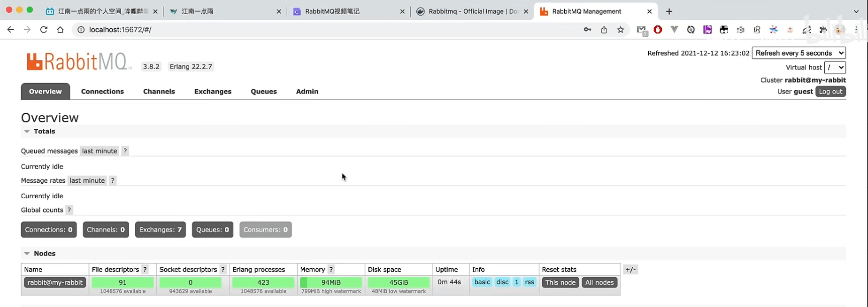Open the browser home page icon
Image resolution: width=868 pixels, height=307 pixels.
(60, 30)
